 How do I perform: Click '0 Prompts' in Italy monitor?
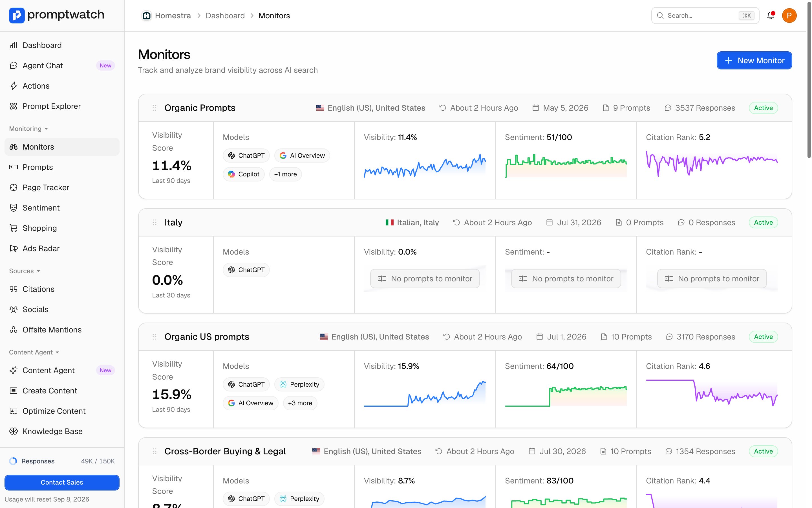(645, 222)
